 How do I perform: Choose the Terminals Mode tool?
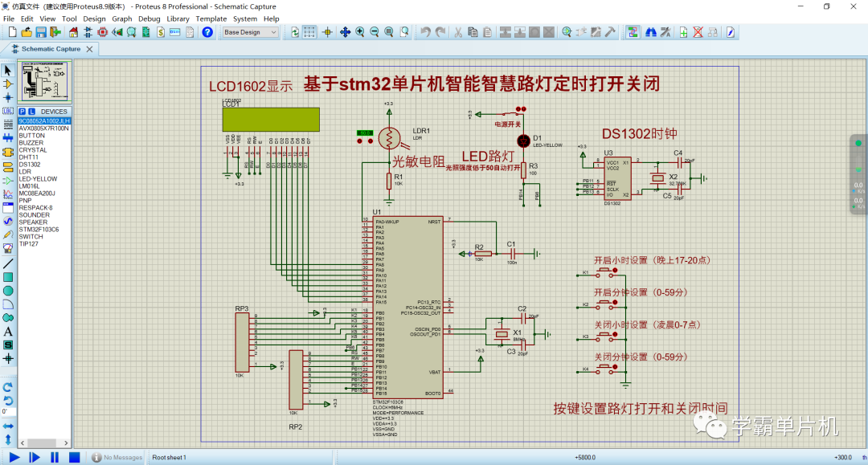point(8,167)
